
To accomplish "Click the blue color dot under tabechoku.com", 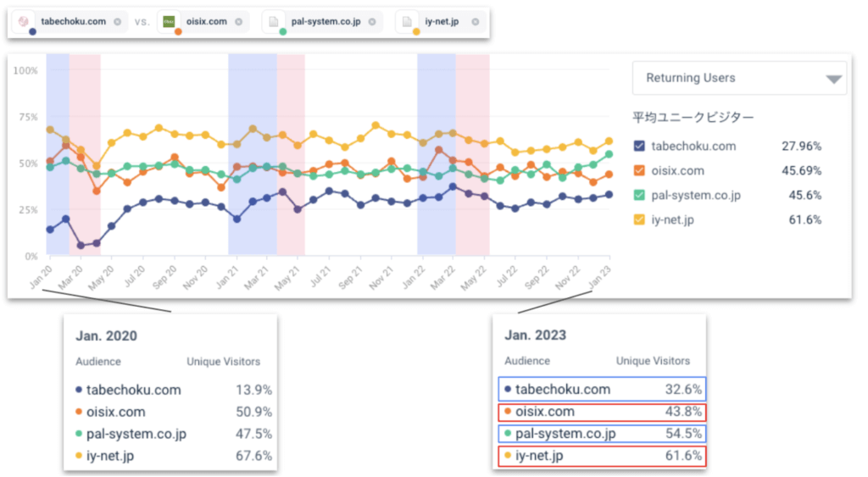I will click(x=32, y=31).
